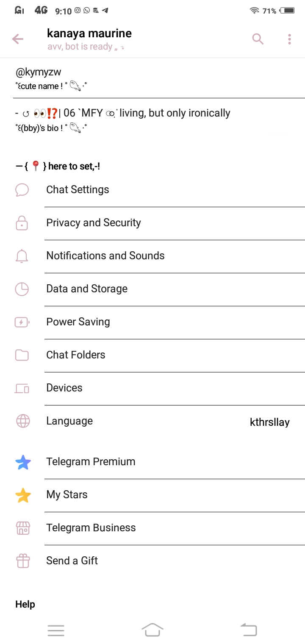Open the three-dot overflow menu

[x=289, y=39]
